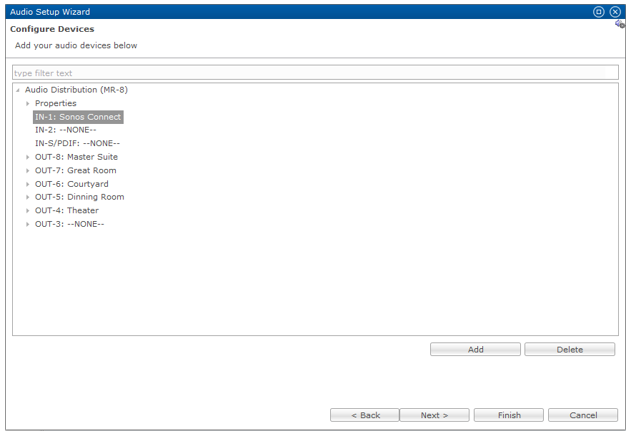Click the maximize icon in the title bar
Screen dimensions: 634x435
598,12
